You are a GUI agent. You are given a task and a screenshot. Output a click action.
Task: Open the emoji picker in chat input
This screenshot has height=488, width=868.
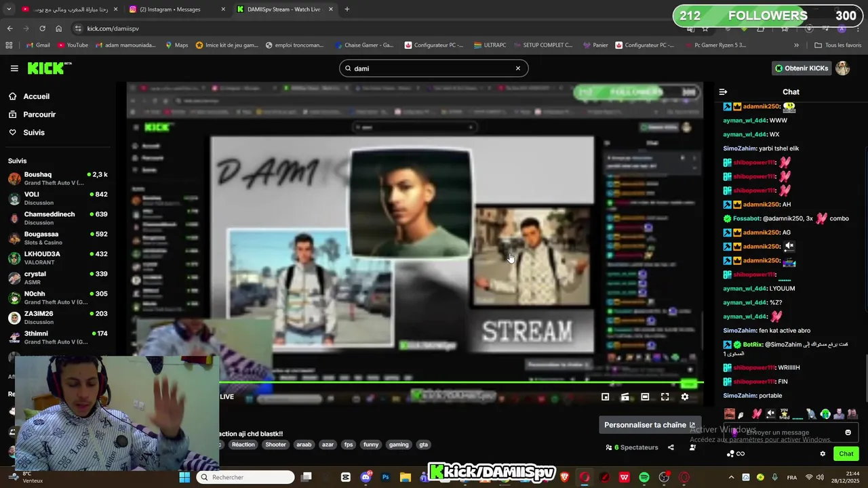[848, 432]
